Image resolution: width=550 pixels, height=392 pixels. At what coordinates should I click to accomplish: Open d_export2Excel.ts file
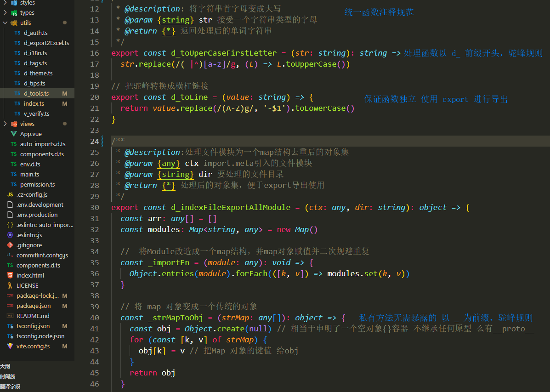pyautogui.click(x=46, y=43)
